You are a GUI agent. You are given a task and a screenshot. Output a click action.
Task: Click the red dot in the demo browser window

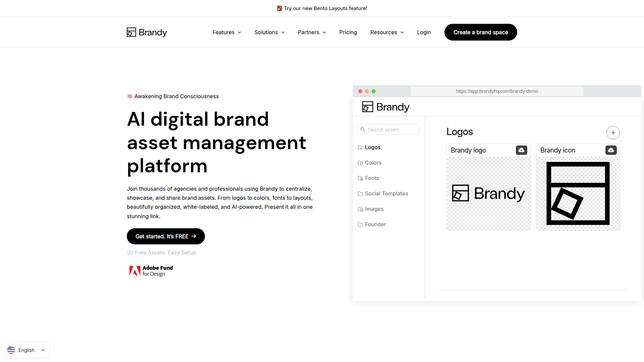pos(360,91)
